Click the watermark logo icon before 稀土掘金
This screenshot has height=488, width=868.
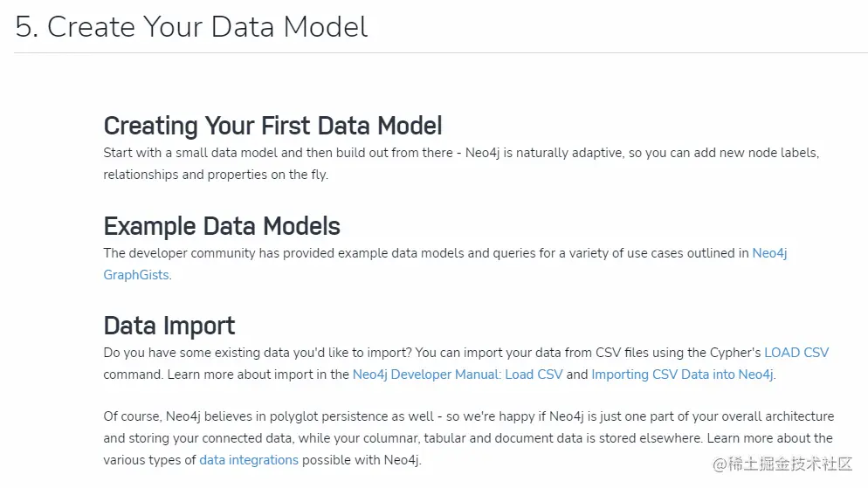pos(720,464)
